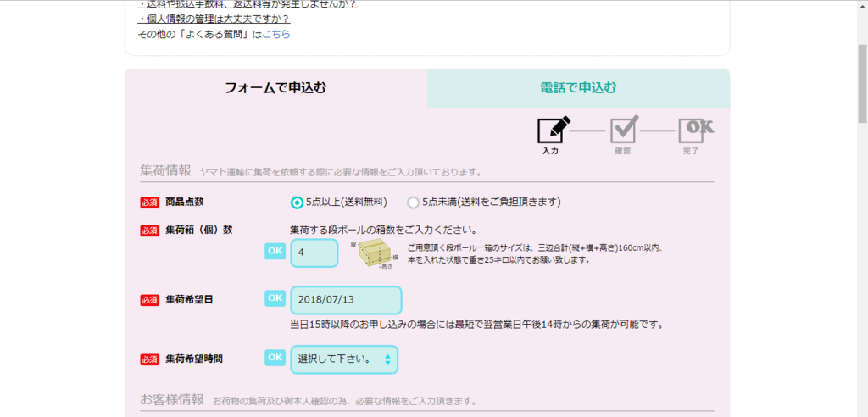Click the cardboard box size illustration
Viewport: 868px width, 417px height.
[x=374, y=254]
